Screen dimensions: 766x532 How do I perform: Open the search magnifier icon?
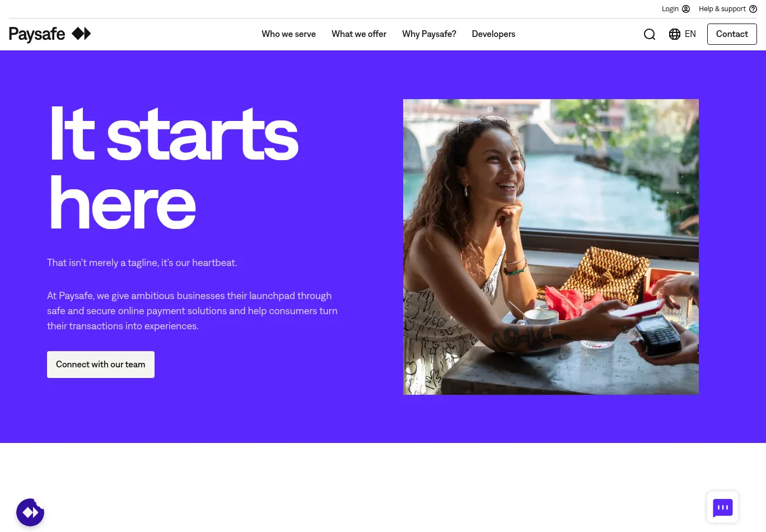click(x=650, y=34)
